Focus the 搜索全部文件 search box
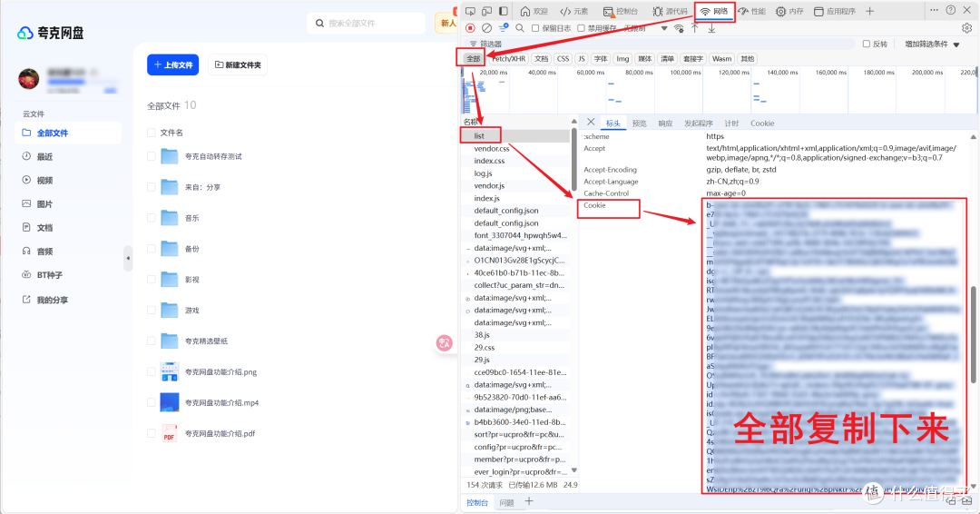 [x=367, y=23]
